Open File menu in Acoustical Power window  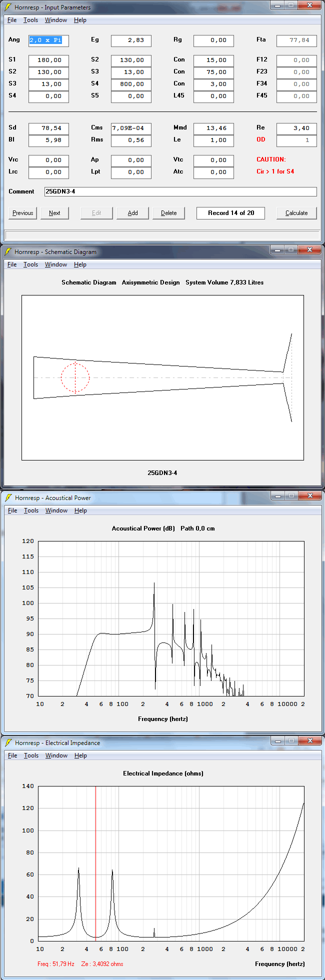[x=12, y=510]
